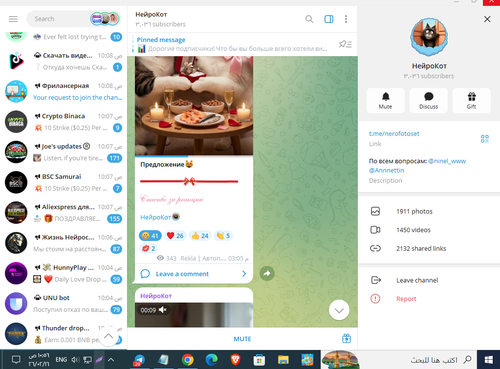Unmute the video sound icon
Viewport: 500px width, 369px height.
click(163, 310)
